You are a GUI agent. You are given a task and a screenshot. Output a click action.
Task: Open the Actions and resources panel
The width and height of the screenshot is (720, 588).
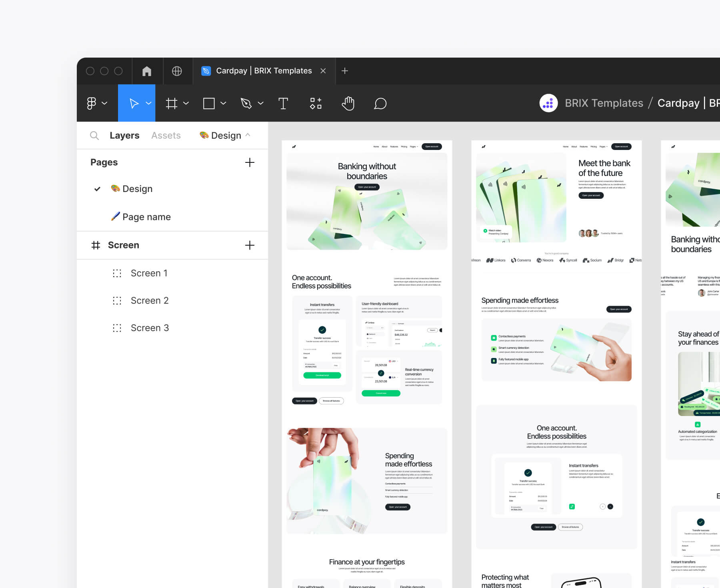316,103
